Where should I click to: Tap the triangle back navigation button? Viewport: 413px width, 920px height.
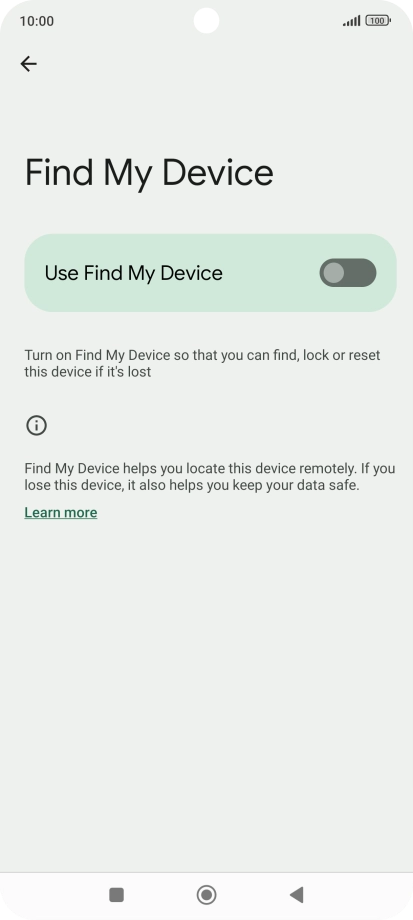point(297,895)
